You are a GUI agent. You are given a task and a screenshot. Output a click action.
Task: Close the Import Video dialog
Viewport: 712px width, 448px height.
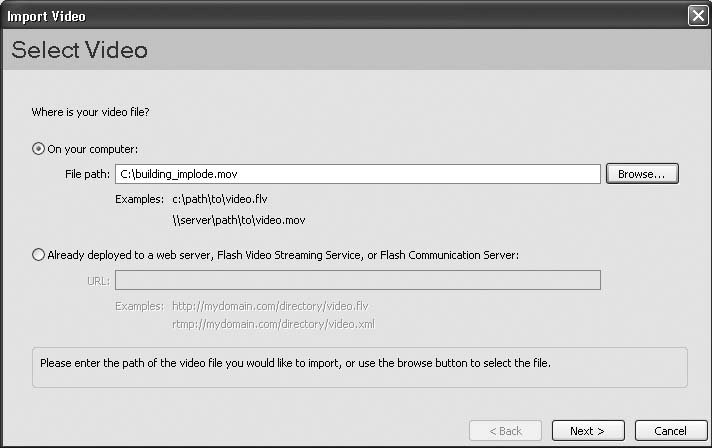click(697, 16)
